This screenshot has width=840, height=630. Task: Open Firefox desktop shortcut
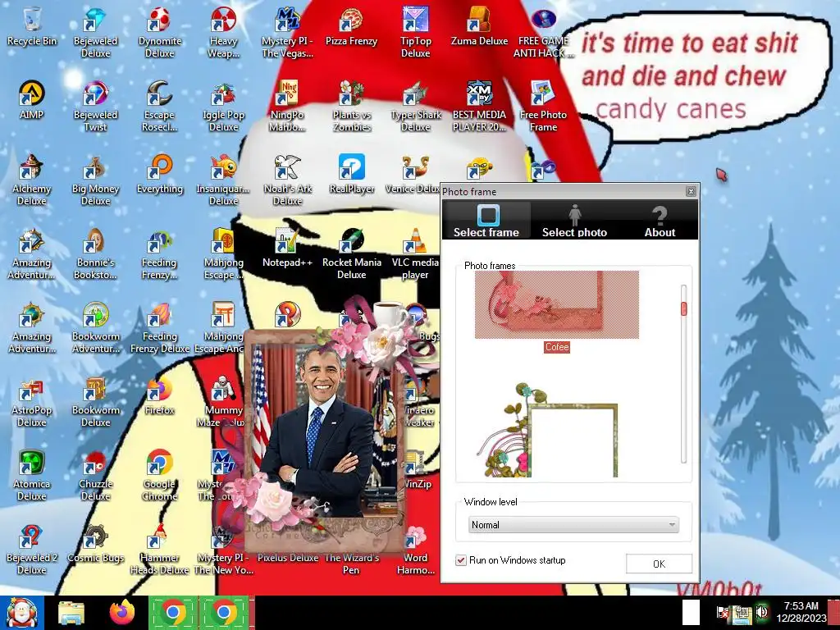click(x=160, y=396)
